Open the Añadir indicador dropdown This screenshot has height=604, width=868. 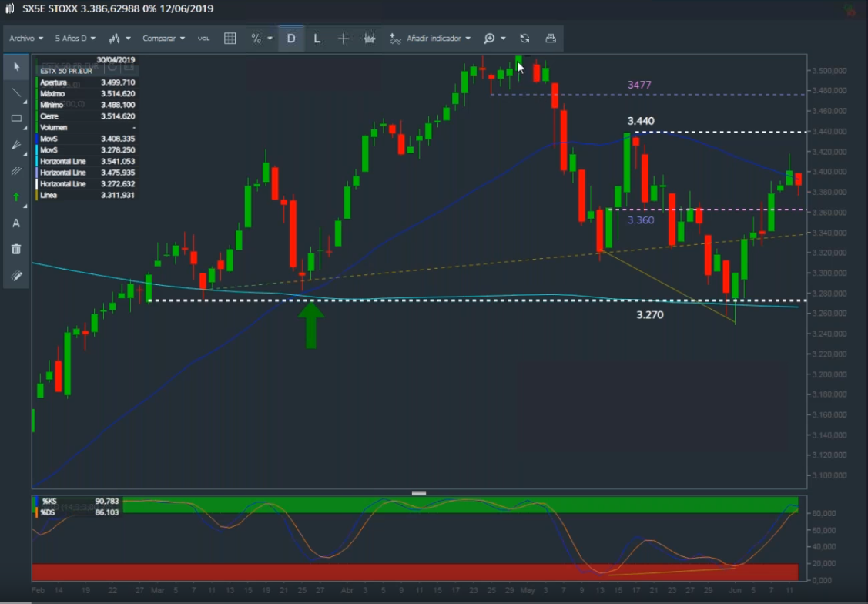tap(438, 39)
